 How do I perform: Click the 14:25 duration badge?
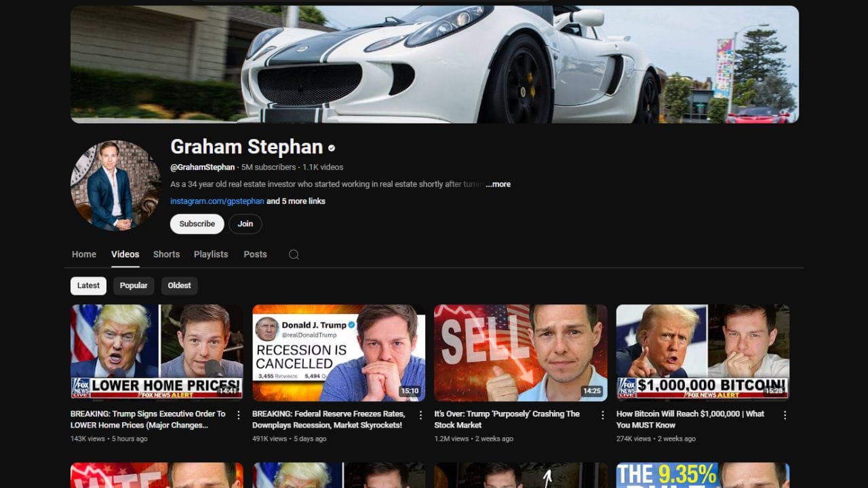[x=592, y=391]
